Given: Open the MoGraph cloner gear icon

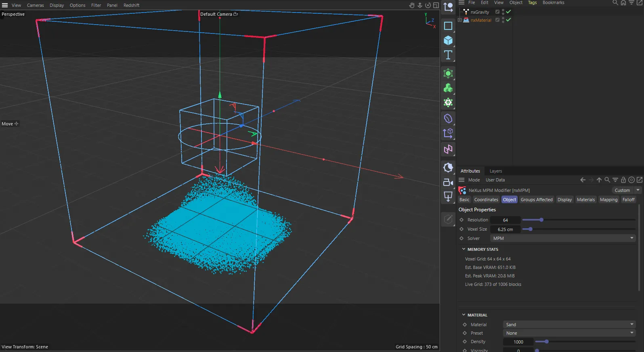Looking at the screenshot, I should tap(448, 103).
